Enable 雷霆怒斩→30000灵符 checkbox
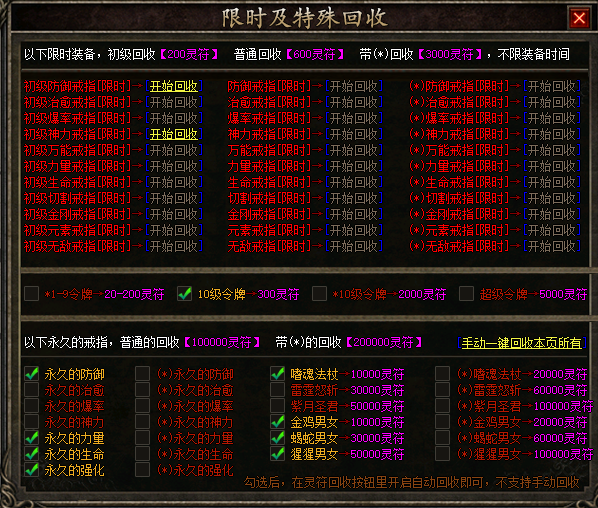 [x=278, y=390]
